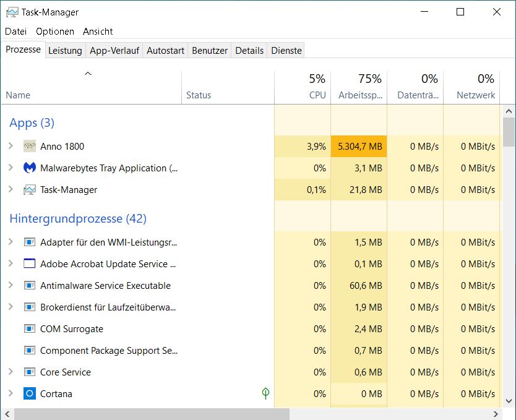Sort by the Arbeitsspeicher column header
This screenshot has width=516, height=420.
360,87
